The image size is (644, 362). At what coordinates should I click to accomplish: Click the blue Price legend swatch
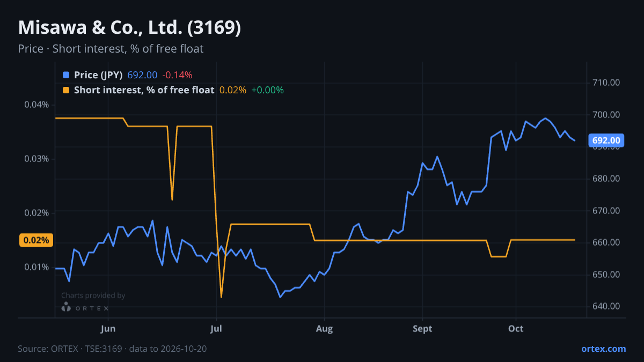(66, 75)
